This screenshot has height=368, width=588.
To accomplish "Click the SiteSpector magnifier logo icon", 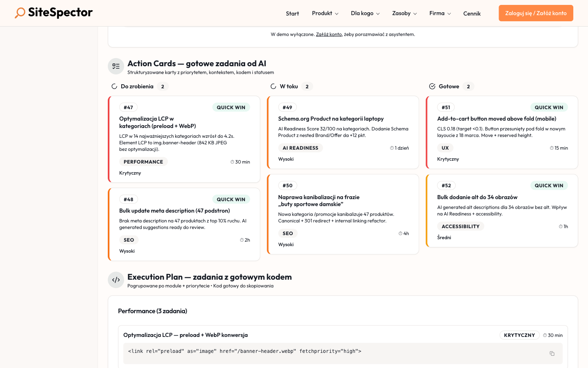I will 19,13.
